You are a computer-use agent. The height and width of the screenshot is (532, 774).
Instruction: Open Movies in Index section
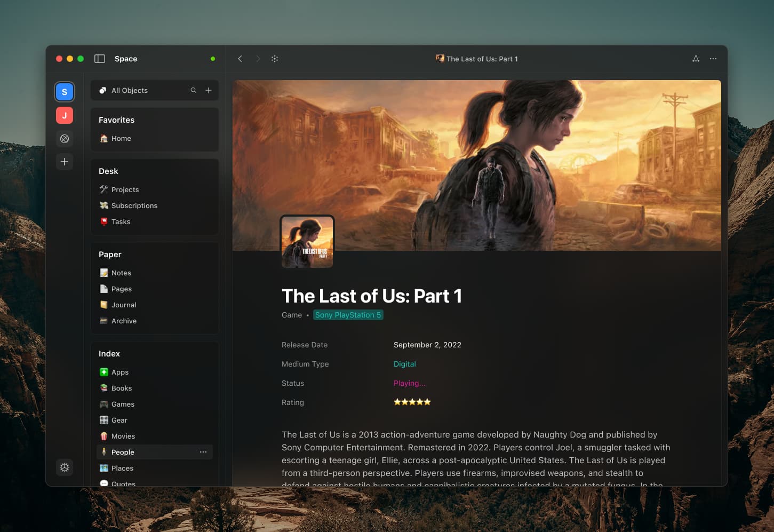pos(155,436)
